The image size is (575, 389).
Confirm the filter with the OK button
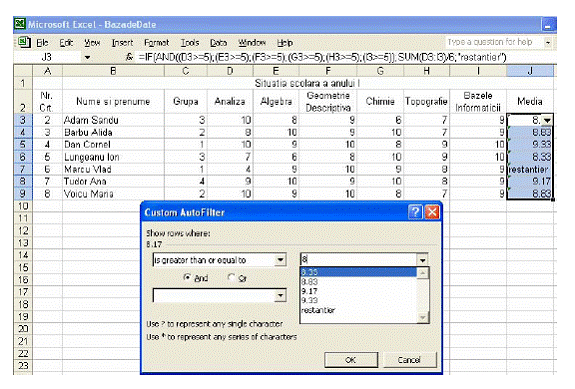click(351, 360)
